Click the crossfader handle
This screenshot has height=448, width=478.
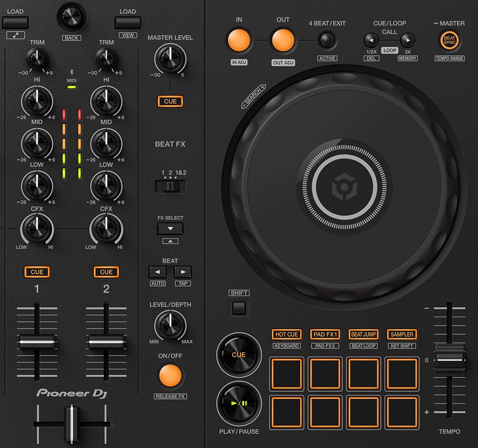[72, 424]
